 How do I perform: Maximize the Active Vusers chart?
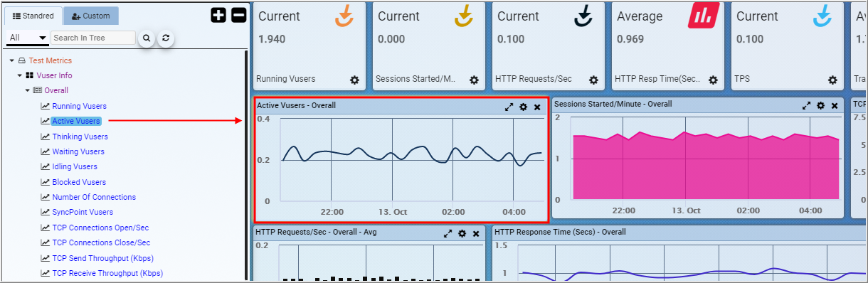[x=509, y=107]
